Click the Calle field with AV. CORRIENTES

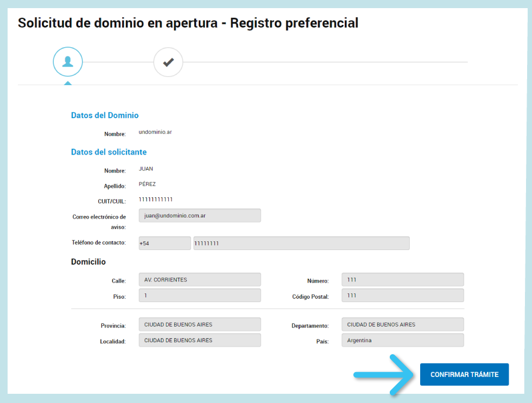point(200,280)
